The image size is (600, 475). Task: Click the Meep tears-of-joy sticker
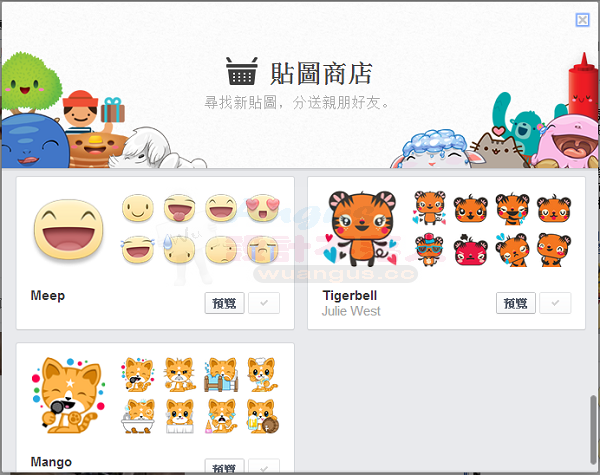point(137,250)
